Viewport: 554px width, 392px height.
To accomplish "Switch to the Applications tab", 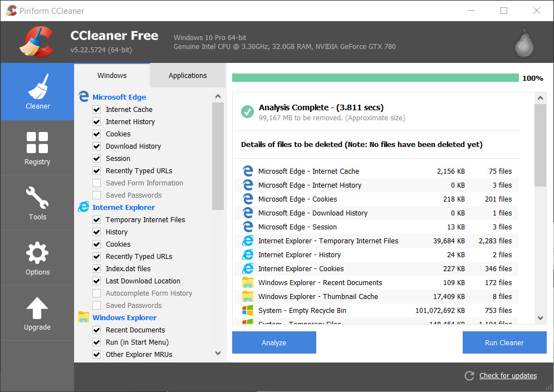I will click(188, 75).
